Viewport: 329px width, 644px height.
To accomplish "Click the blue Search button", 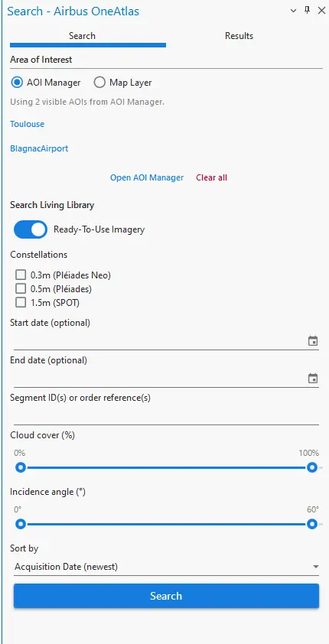I will [166, 596].
